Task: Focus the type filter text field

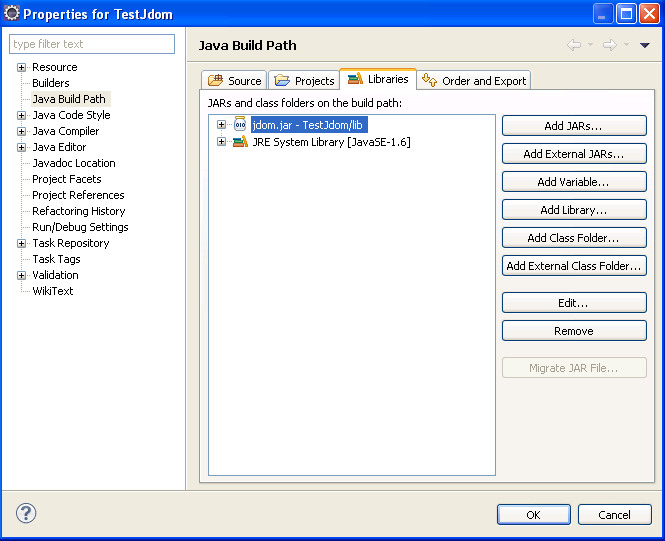Action: [92, 44]
